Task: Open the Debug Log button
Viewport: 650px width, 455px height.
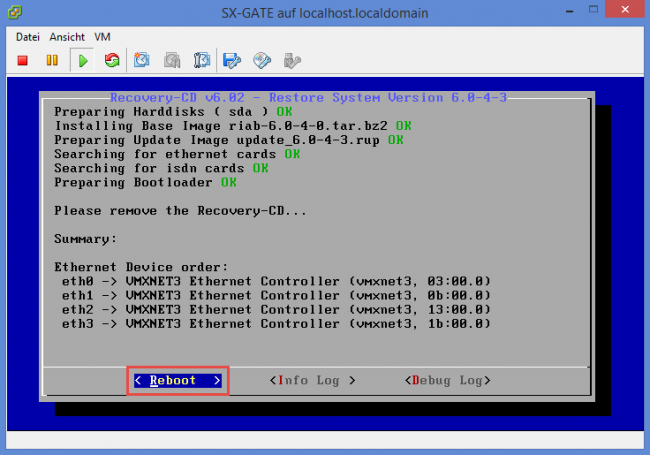Action: (x=448, y=381)
